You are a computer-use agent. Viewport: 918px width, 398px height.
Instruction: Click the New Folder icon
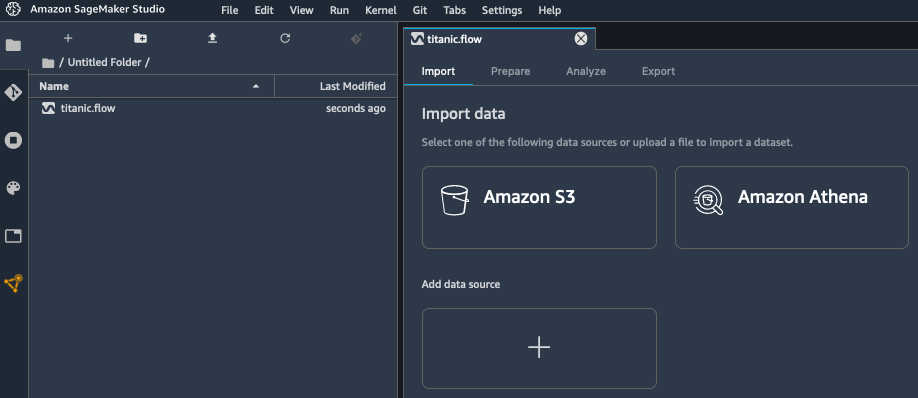pyautogui.click(x=141, y=38)
